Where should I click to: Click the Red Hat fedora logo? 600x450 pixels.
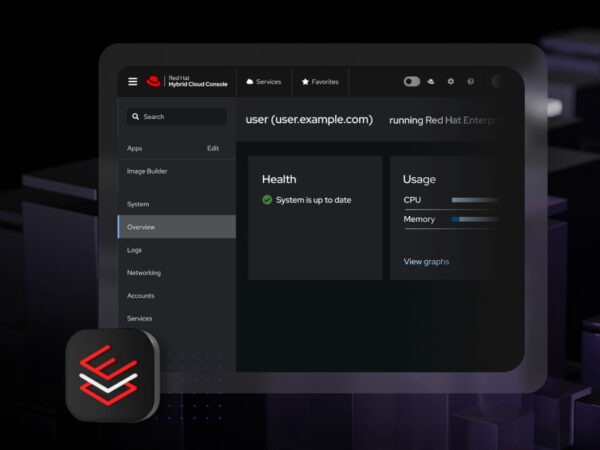point(155,82)
